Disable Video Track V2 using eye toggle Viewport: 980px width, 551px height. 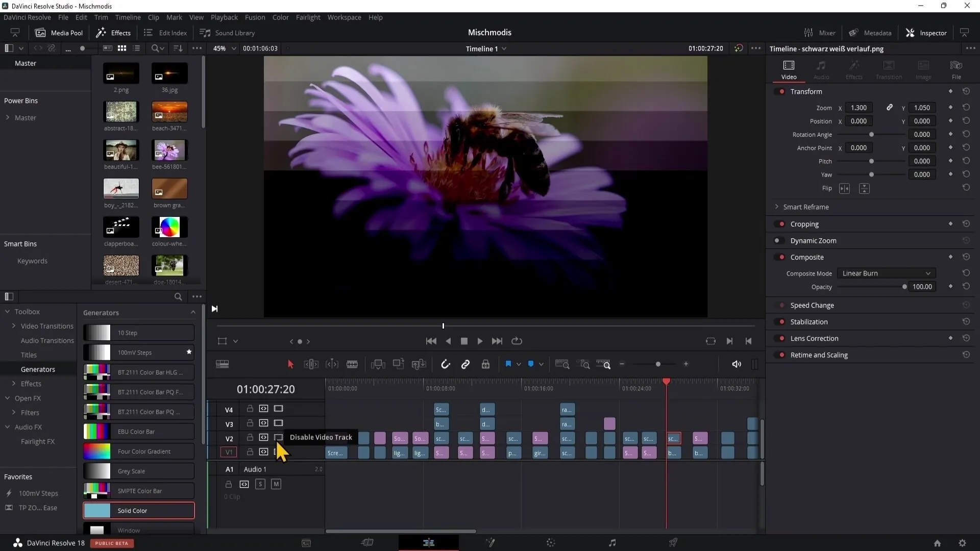coord(279,437)
